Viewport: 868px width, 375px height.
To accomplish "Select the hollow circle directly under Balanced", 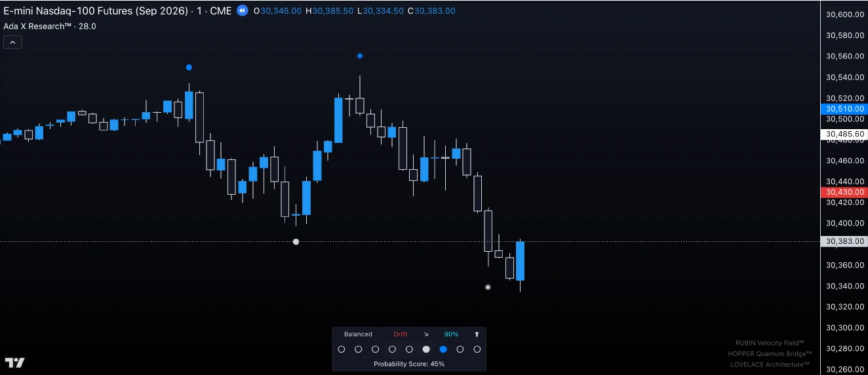I will [x=358, y=349].
